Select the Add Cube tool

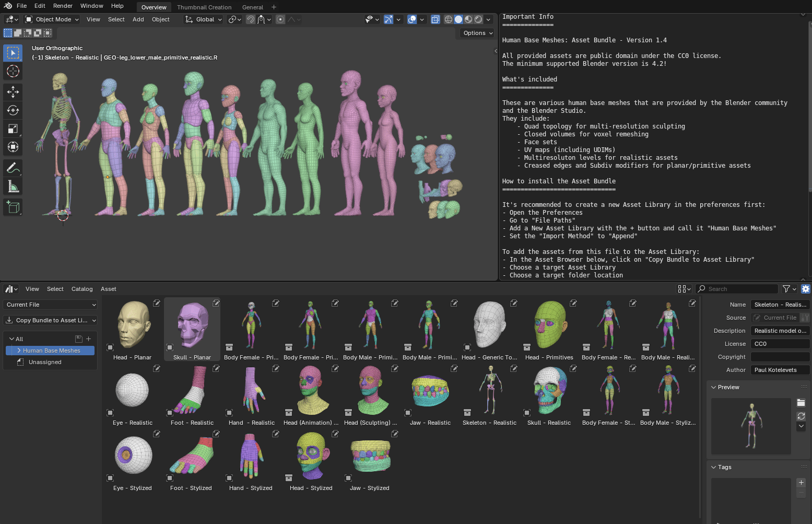(13, 207)
